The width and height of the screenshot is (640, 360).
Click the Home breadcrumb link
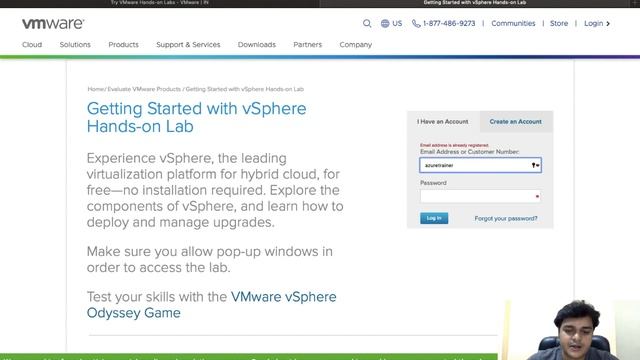tap(96, 89)
